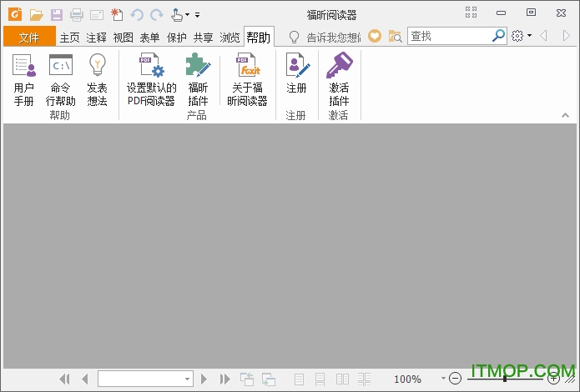This screenshot has height=392, width=580.
Task: Open the touch mode dropdown arrow
Action: coord(187,15)
